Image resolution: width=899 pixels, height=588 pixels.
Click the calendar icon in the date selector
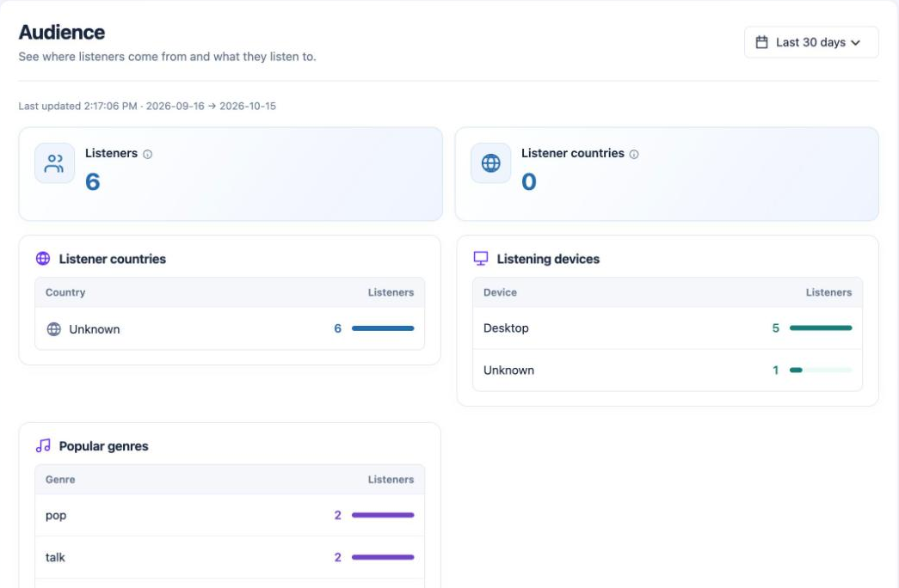click(761, 42)
